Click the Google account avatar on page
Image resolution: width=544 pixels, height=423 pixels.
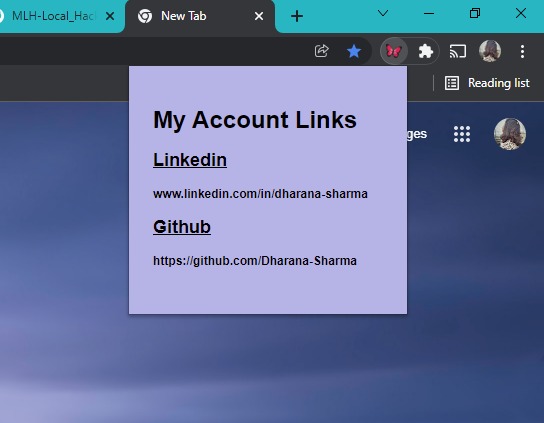coord(510,134)
